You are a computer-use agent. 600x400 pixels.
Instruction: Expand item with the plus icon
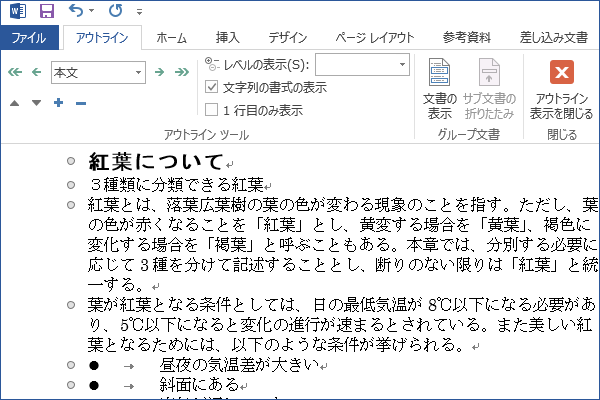click(x=59, y=103)
